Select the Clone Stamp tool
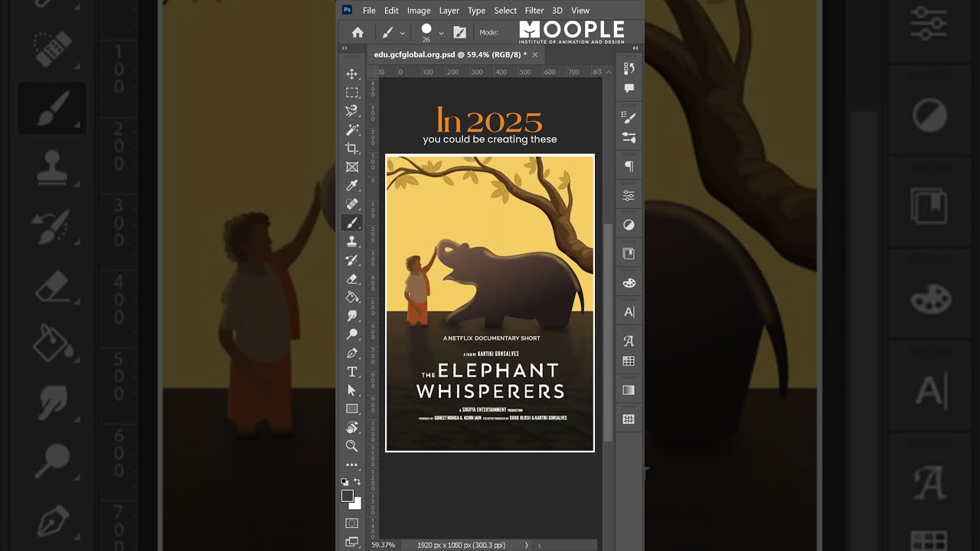This screenshot has width=980, height=551. (x=352, y=242)
